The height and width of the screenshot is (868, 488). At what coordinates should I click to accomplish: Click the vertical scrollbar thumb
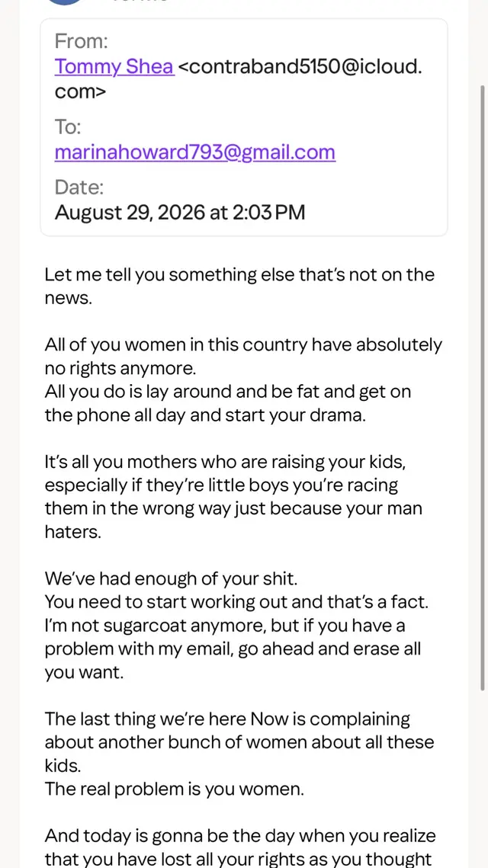[x=483, y=387]
